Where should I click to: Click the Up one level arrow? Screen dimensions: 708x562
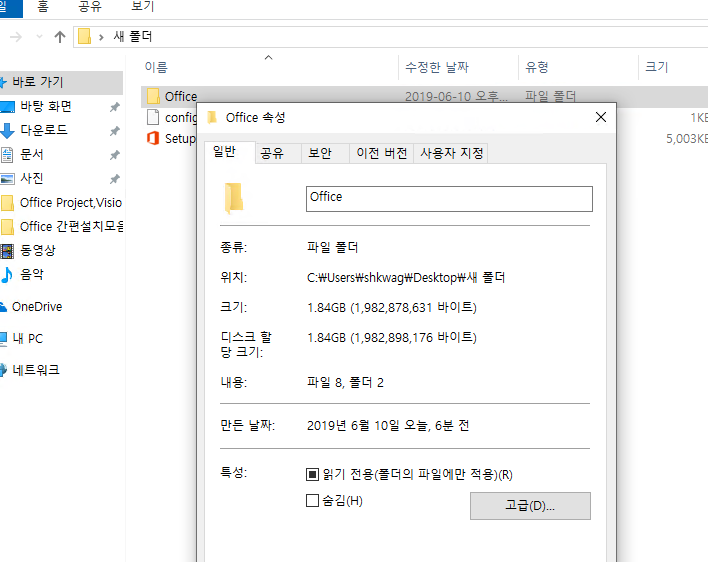pos(60,37)
